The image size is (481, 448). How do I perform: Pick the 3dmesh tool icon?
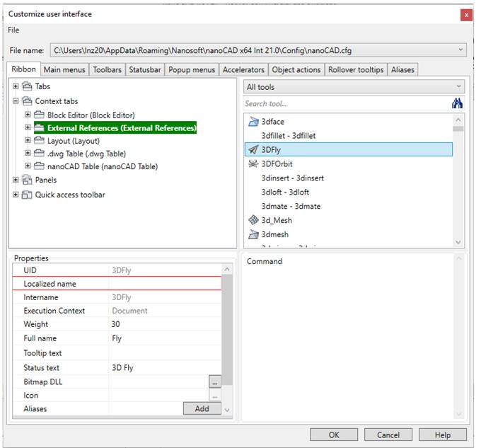click(x=253, y=234)
